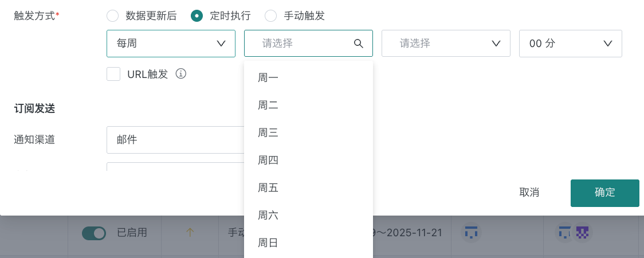Screen dimensions: 644x258
Task: Choose 周六 from the weekday options
Action: click(308, 215)
